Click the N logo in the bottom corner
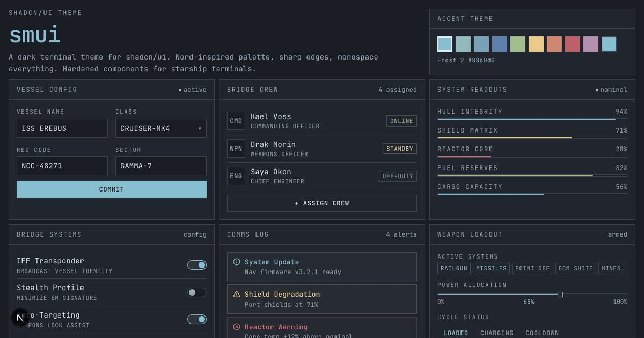This screenshot has width=644, height=338. tap(20, 318)
